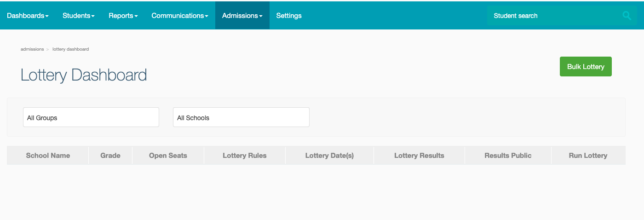Select the Lottery Results column header
This screenshot has height=220, width=644.
[419, 156]
